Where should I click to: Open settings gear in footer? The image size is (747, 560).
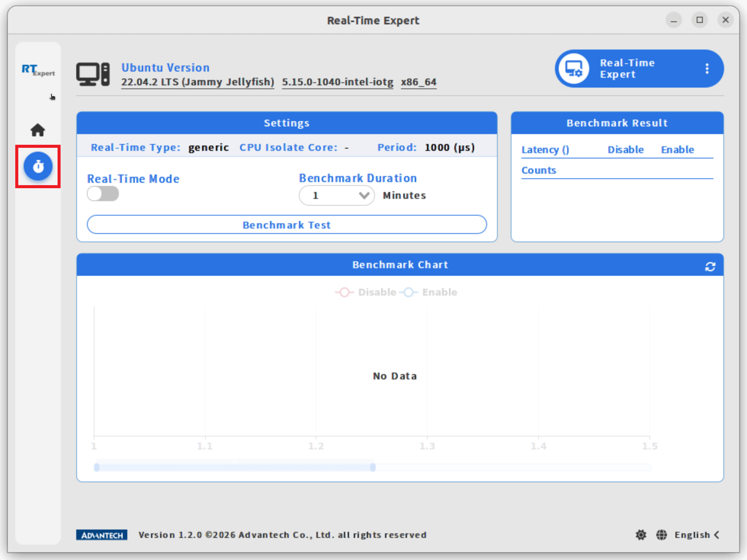[641, 535]
